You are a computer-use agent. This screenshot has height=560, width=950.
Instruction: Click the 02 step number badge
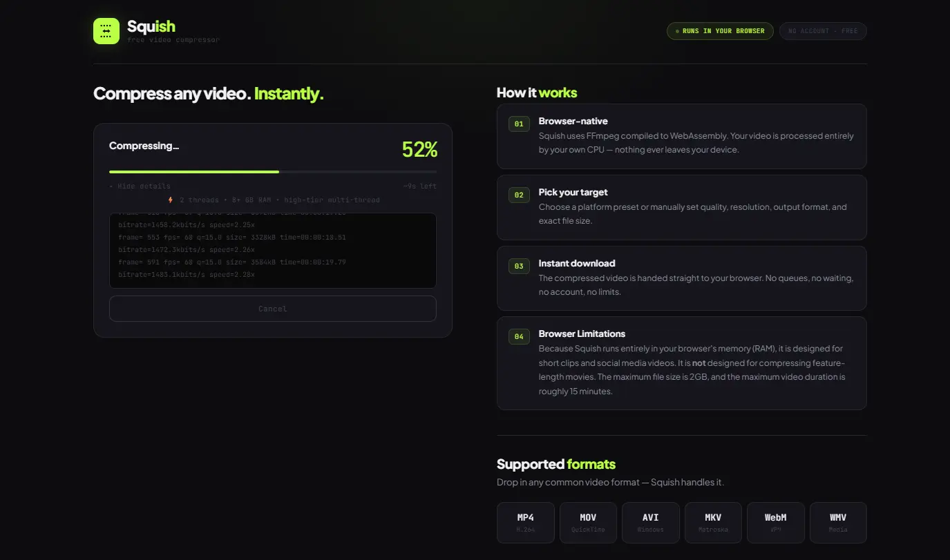(519, 195)
